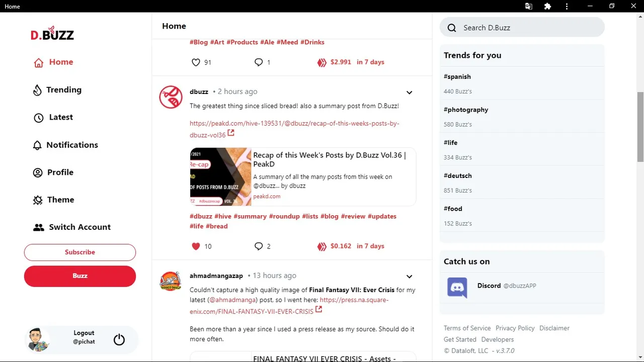Open the Developers link

498,340
